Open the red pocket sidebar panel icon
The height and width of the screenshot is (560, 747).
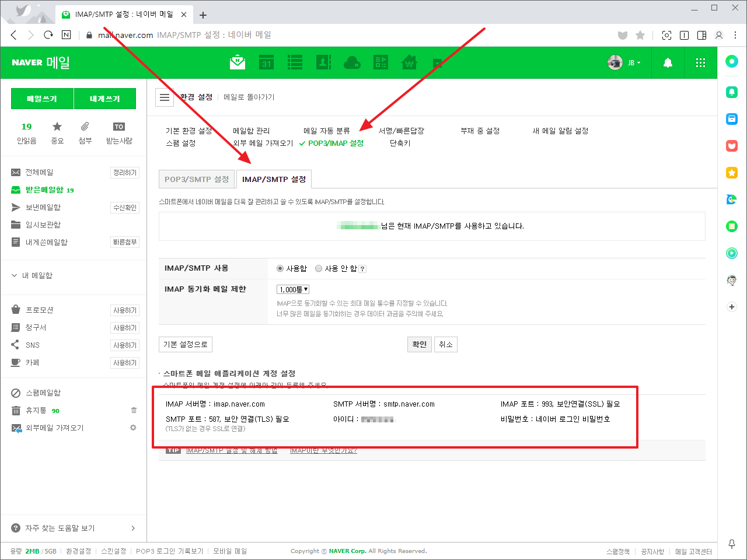coord(732,146)
